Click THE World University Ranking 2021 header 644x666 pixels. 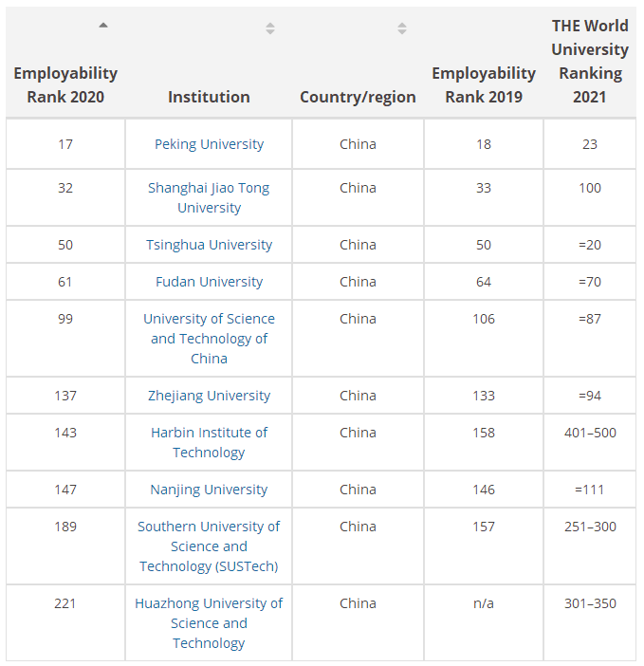[590, 62]
